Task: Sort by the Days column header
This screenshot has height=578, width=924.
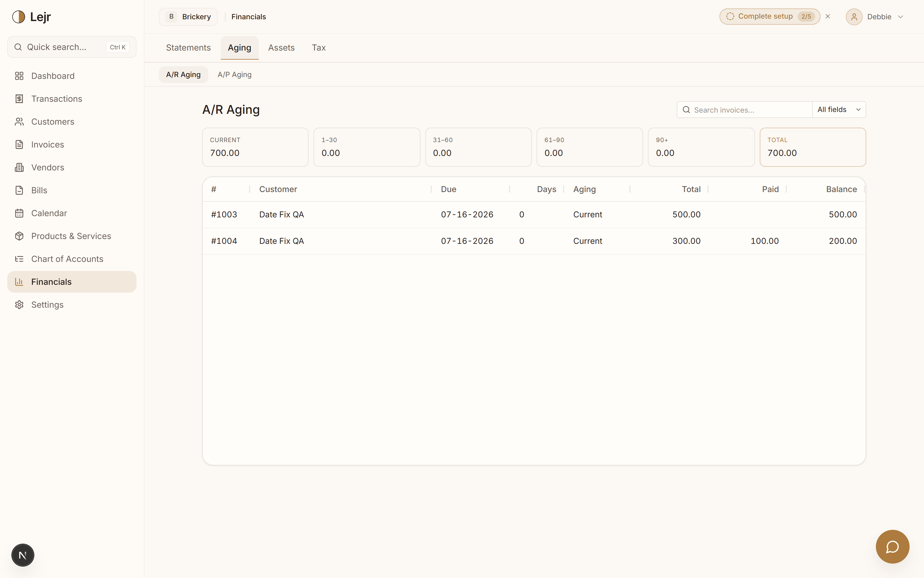Action: pos(547,189)
